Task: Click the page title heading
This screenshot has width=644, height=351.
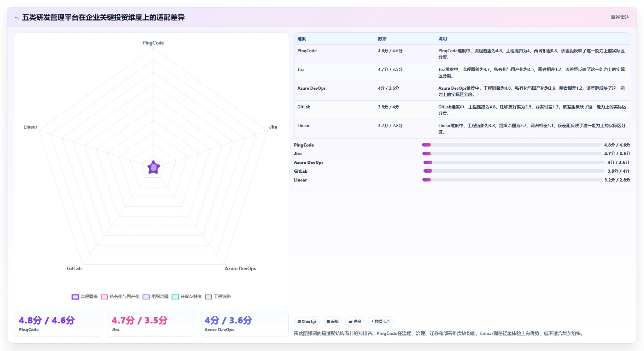Action: point(103,17)
